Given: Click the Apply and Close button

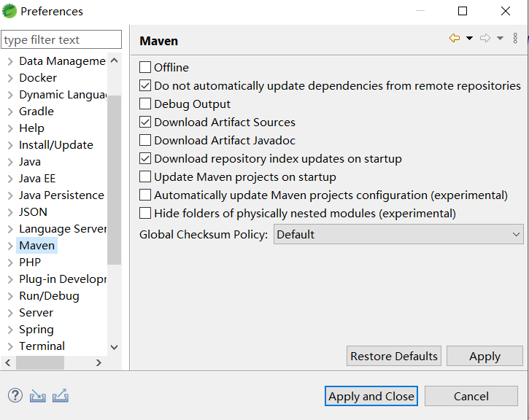Looking at the screenshot, I should [x=371, y=396].
